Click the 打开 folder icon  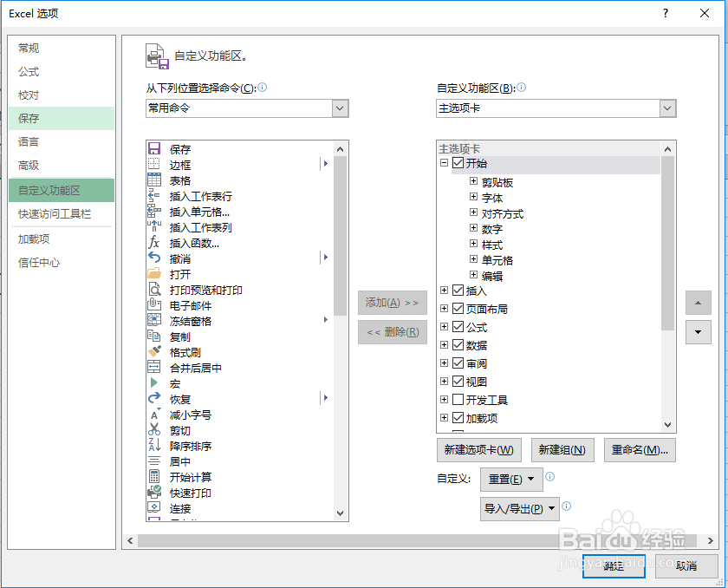154,273
